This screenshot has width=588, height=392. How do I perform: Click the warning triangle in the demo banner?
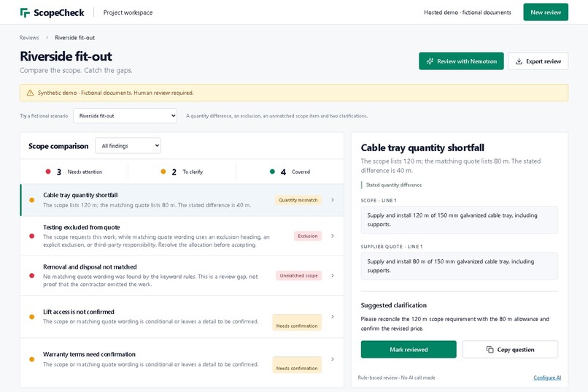point(30,93)
